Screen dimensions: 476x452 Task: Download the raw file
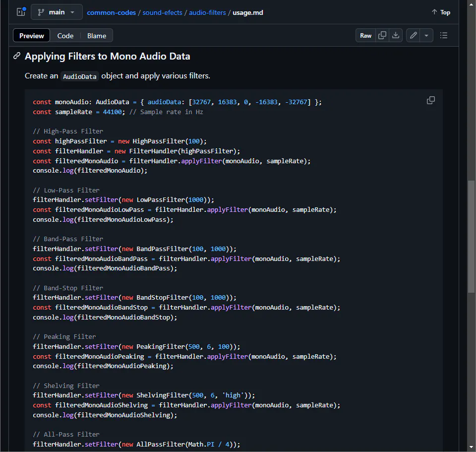point(396,36)
